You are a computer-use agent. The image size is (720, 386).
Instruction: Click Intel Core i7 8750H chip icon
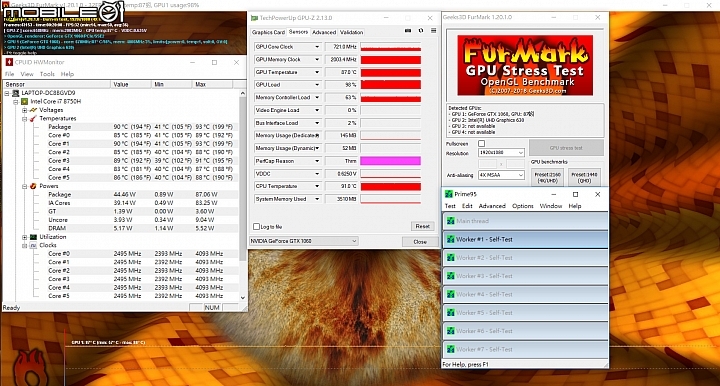[24, 101]
